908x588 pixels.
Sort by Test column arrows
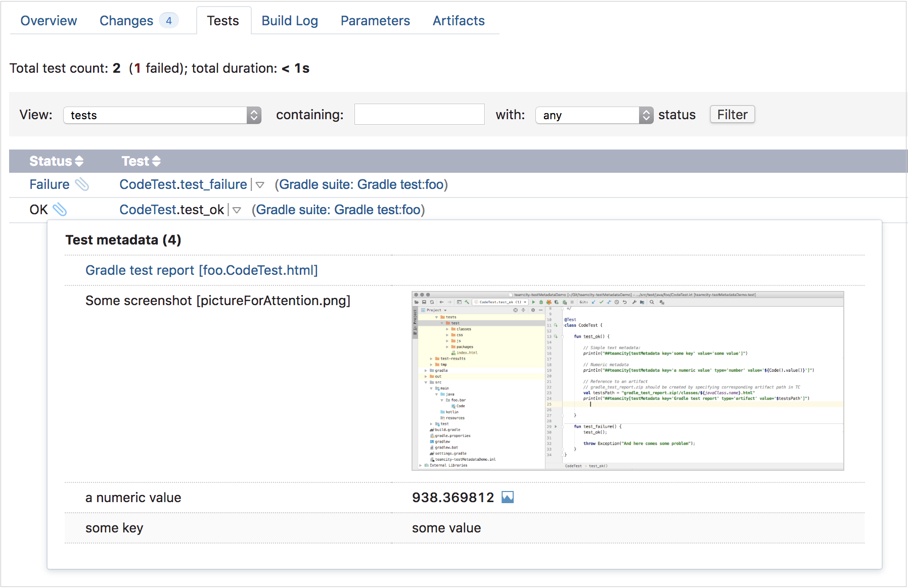point(156,161)
